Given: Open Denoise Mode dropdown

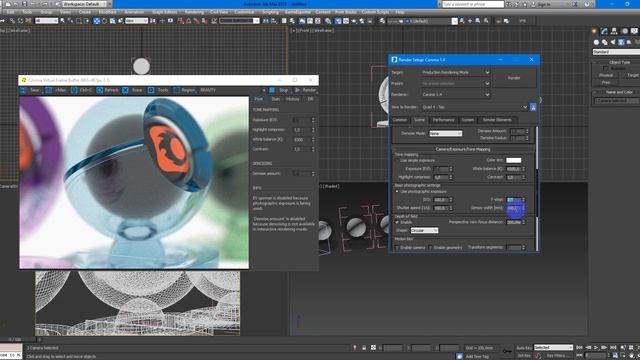Looking at the screenshot, I should (446, 133).
